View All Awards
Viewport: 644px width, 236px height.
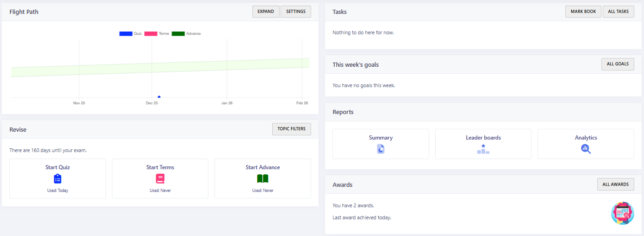pyautogui.click(x=616, y=185)
